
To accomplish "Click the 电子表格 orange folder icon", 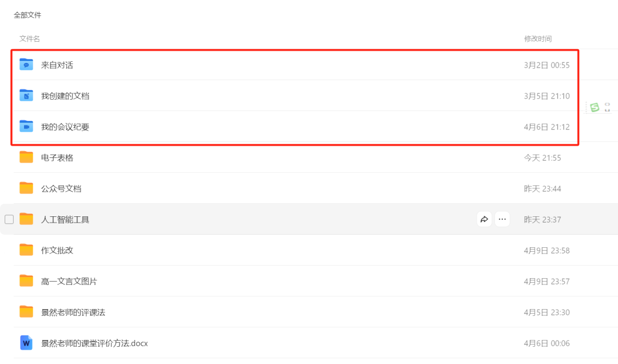I will point(26,157).
